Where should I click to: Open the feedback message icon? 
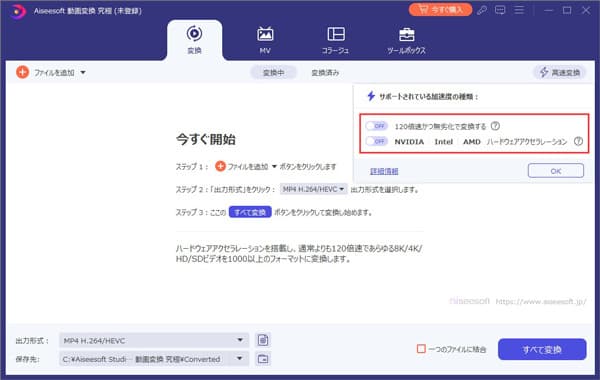tap(500, 10)
